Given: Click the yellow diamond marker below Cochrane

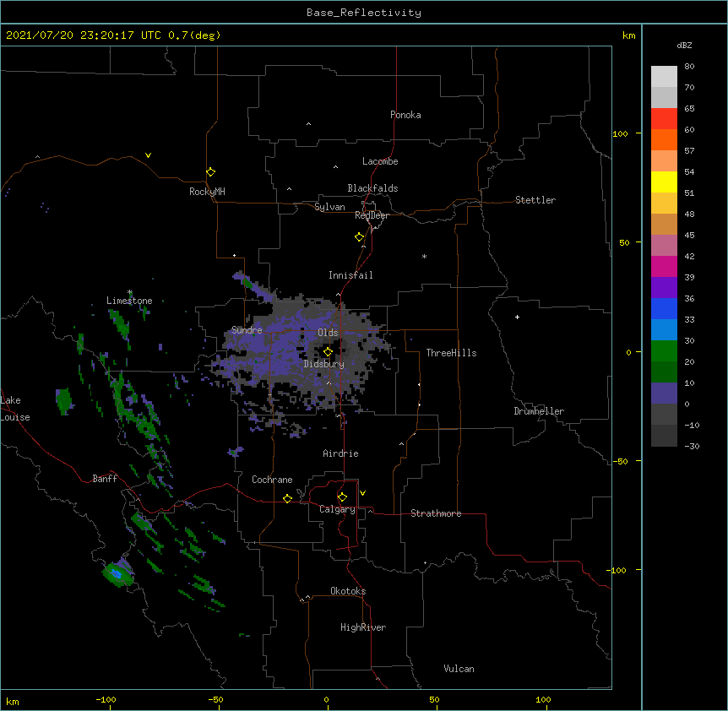Looking at the screenshot, I should pos(287,498).
